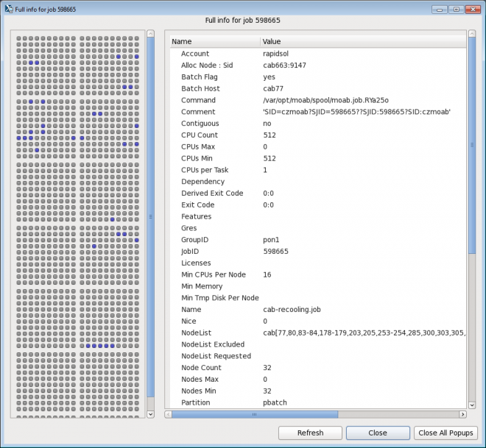Select the Min Tmp Disk Per Node row
Viewport: 486px width, 448px height.
pyautogui.click(x=318, y=298)
